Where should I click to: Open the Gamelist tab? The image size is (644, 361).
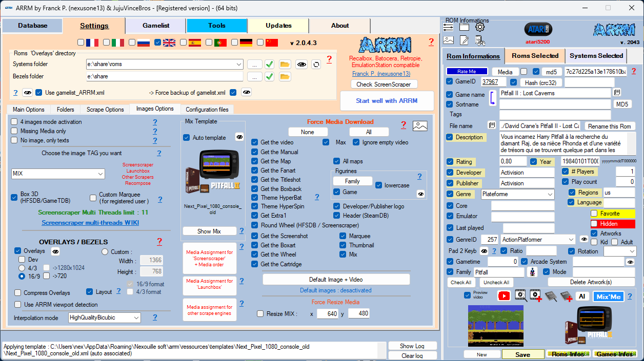point(156,26)
